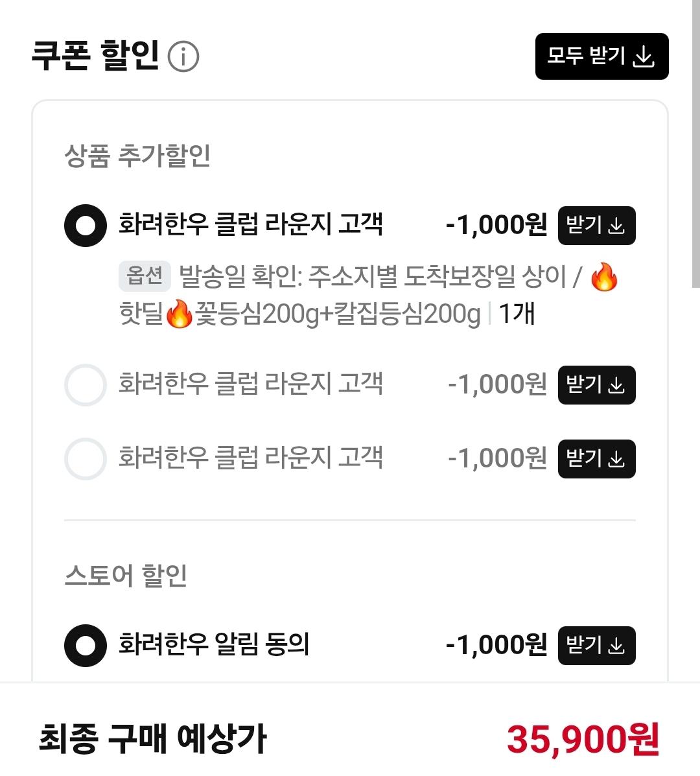Click the gray 옵션 tag
Screen dimensions: 700x776
144,277
